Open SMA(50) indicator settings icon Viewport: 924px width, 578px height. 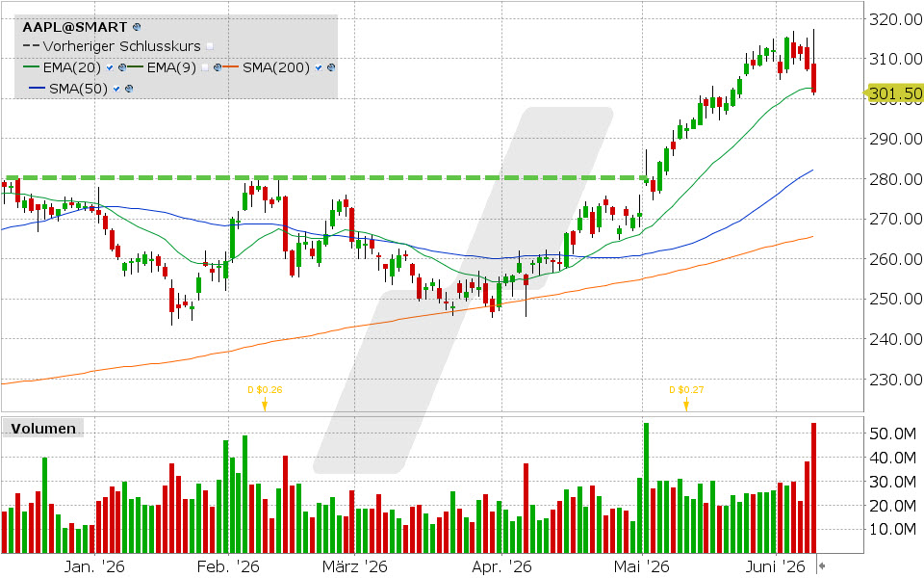click(129, 89)
